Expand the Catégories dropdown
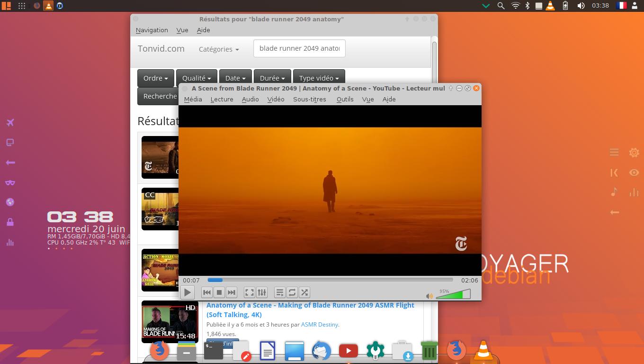The image size is (644, 364). (x=219, y=49)
